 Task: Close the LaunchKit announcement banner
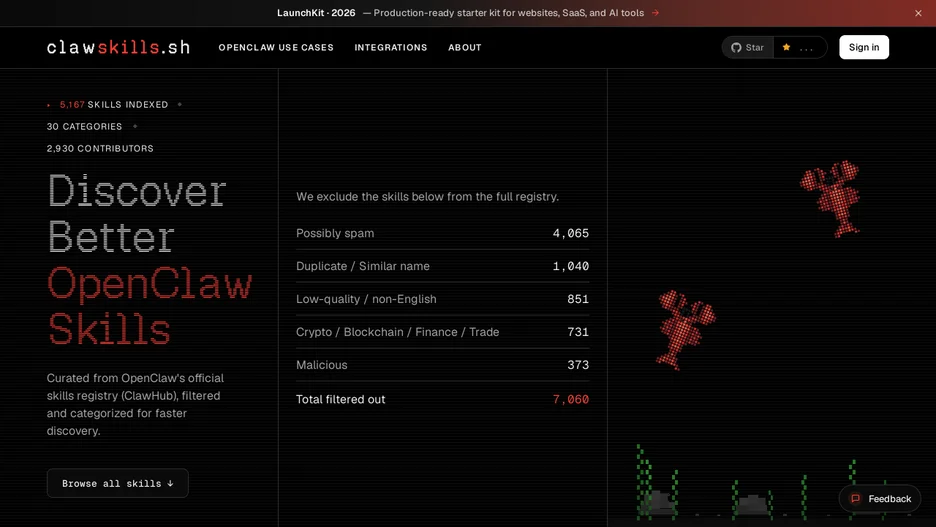click(x=918, y=13)
